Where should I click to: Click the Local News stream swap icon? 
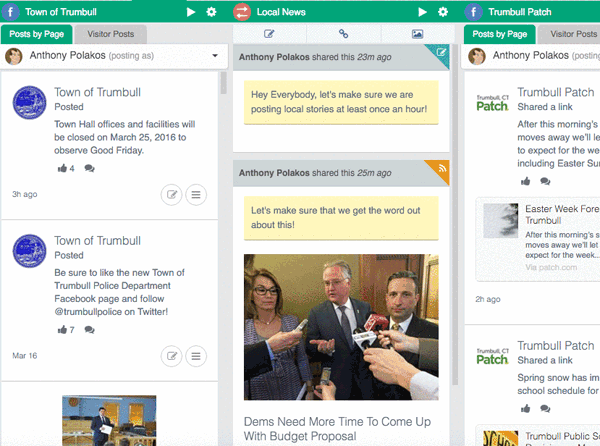pyautogui.click(x=242, y=12)
